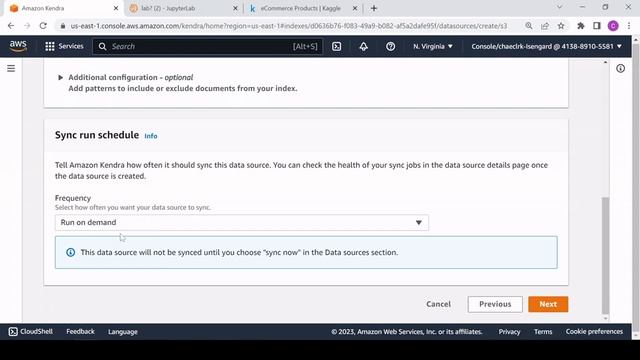Switch to the eCommerce Products Kaggle tab
640x360 pixels.
click(x=303, y=8)
